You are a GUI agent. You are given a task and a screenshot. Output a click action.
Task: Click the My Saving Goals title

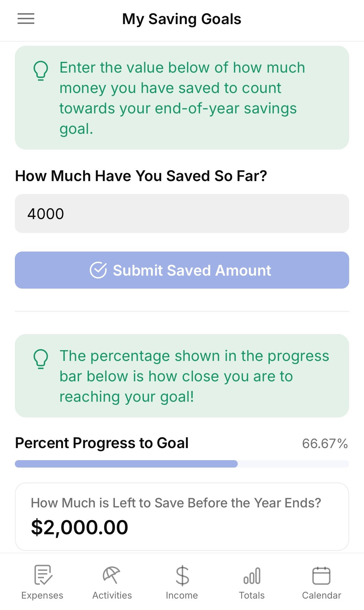coord(182,19)
